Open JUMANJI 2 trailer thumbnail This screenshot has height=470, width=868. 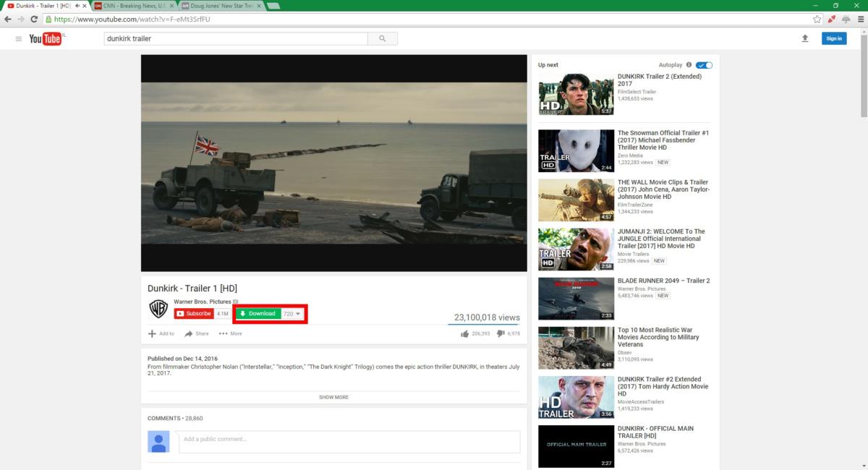coord(576,249)
